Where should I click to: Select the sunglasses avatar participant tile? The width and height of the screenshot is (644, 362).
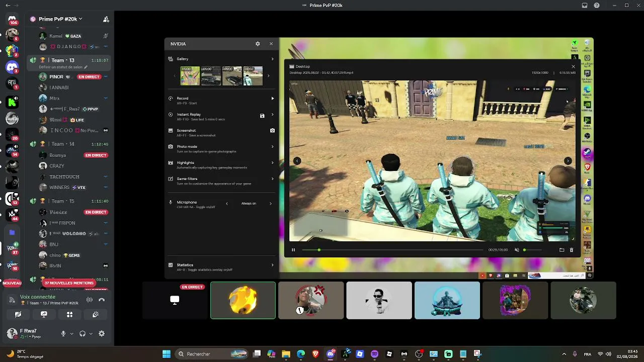click(379, 300)
